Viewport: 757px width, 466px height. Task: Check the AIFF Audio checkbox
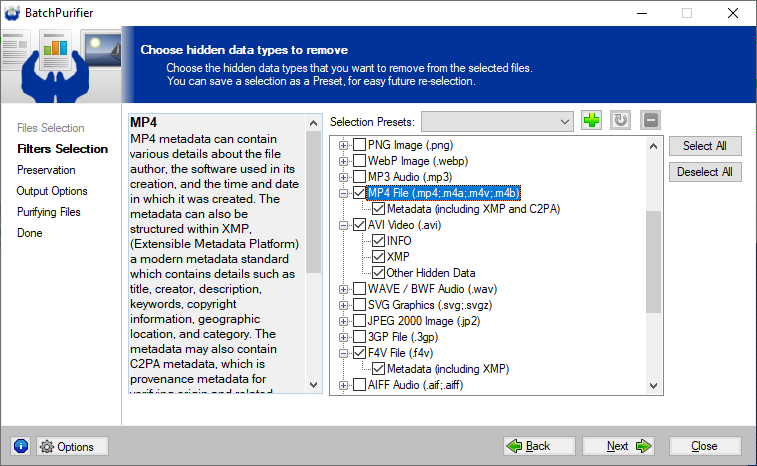359,384
